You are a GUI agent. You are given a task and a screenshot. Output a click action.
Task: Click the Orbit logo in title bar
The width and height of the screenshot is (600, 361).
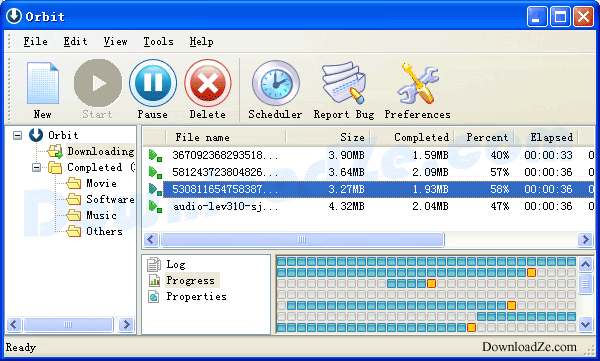coord(14,16)
